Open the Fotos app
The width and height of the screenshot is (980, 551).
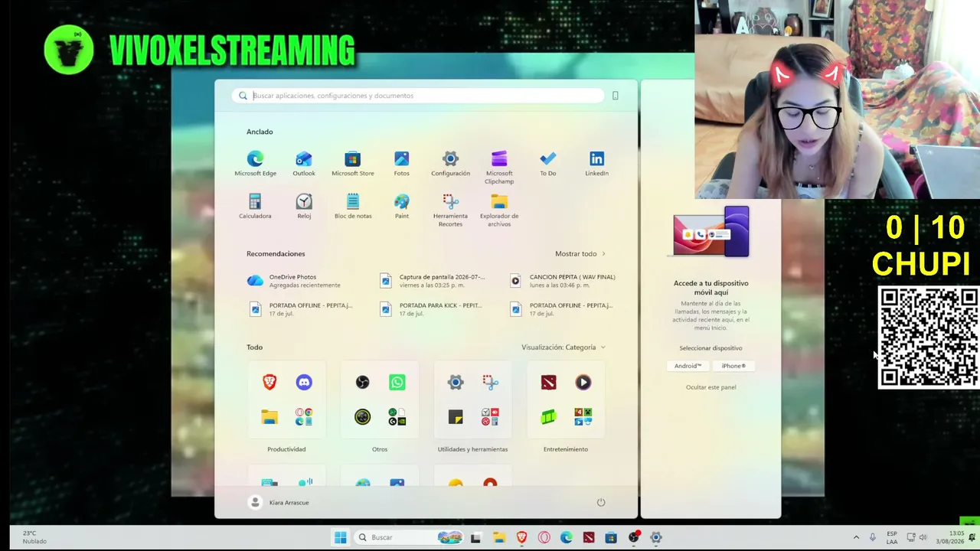(x=402, y=163)
